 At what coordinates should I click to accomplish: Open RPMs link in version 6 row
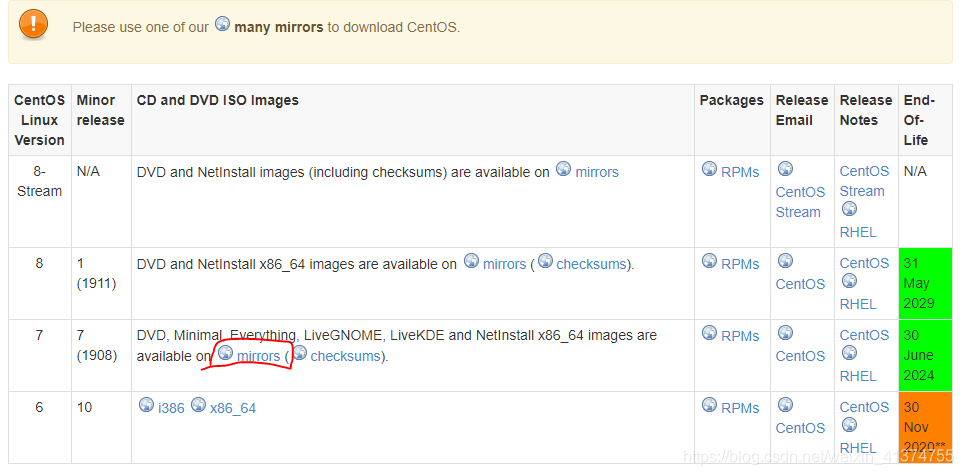740,408
